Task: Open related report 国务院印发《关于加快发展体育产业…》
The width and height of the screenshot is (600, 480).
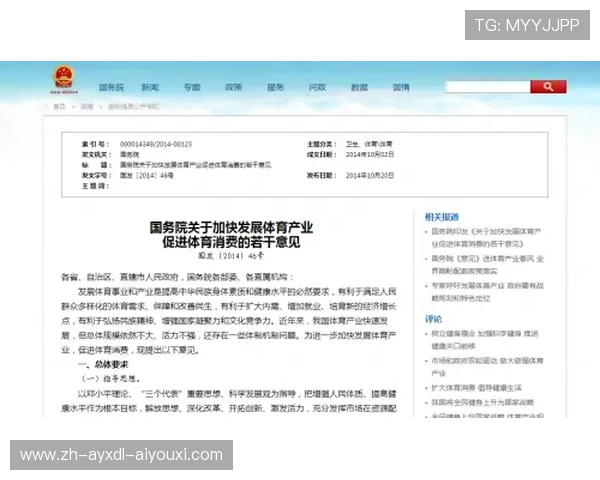Action: click(486, 238)
